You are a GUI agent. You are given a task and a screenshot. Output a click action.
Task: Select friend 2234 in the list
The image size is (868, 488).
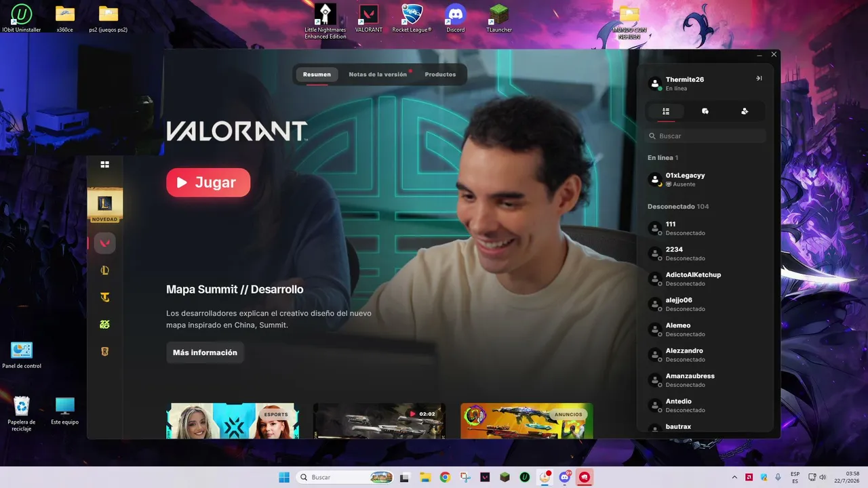coord(705,253)
